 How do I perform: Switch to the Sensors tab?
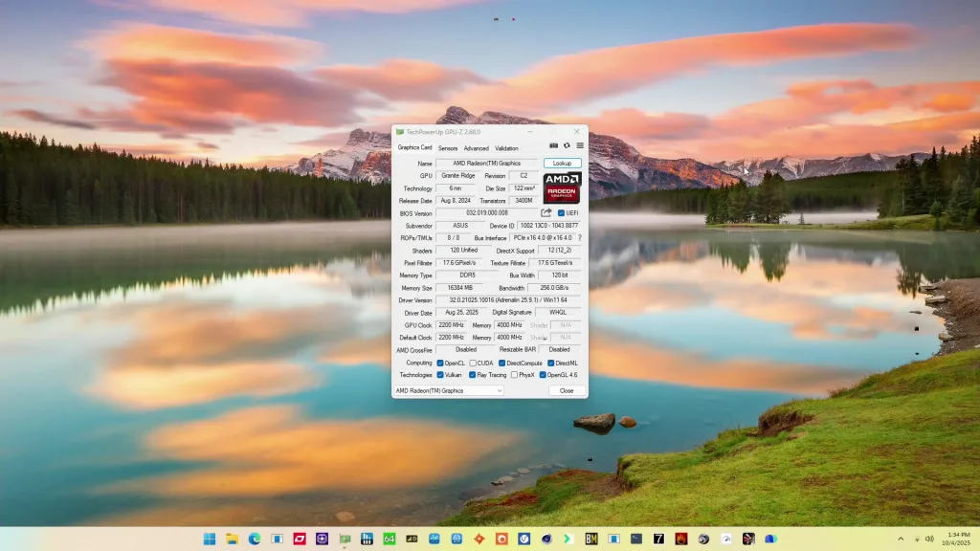click(x=448, y=148)
